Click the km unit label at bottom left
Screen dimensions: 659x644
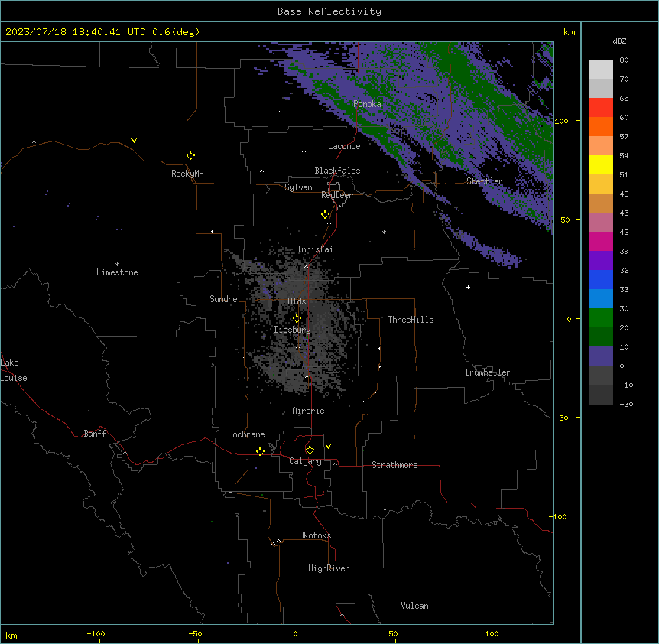point(11,635)
